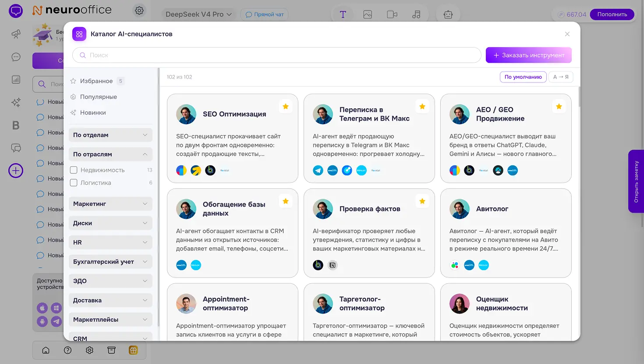Open the Авитолог specialist card

506,233
